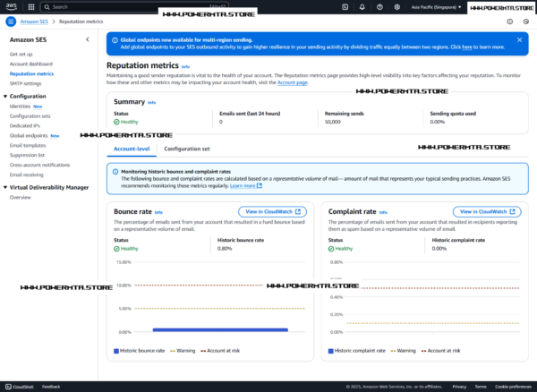This screenshot has width=537, height=392.
Task: Open Identities in sidebar
Action: (x=21, y=107)
